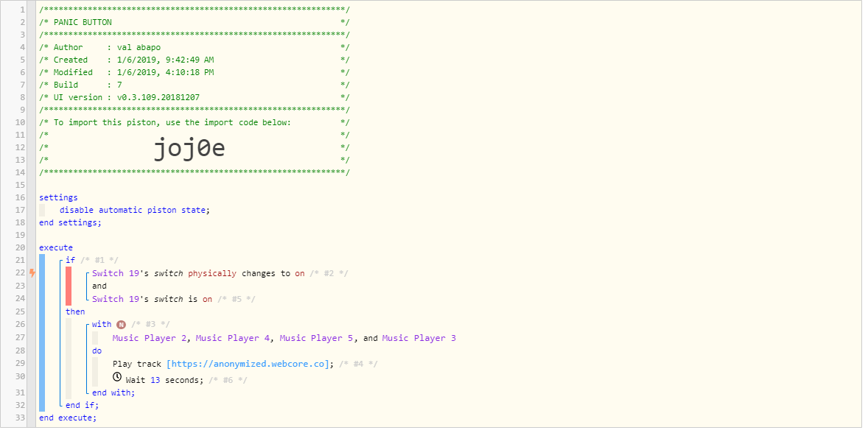Click the PANIC BUTTON title comment

coord(195,22)
